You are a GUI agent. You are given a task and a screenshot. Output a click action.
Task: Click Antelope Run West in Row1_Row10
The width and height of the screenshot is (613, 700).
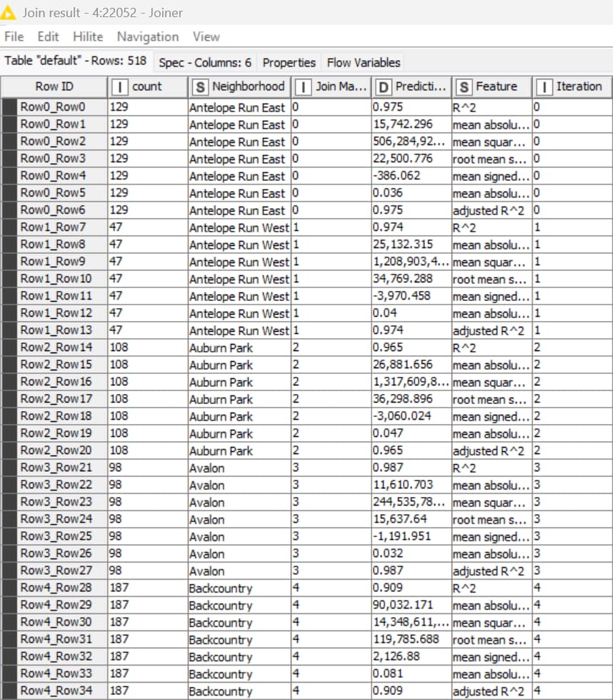(239, 279)
